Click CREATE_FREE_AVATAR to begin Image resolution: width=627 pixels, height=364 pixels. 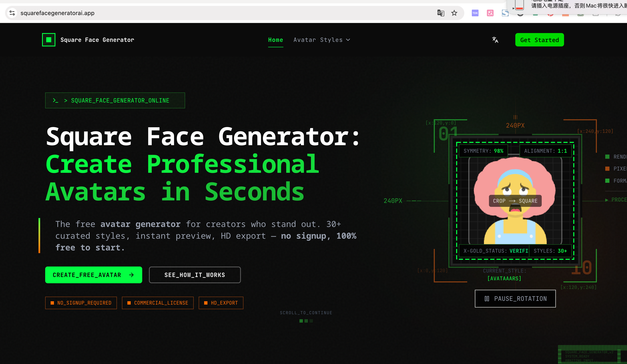pos(93,275)
